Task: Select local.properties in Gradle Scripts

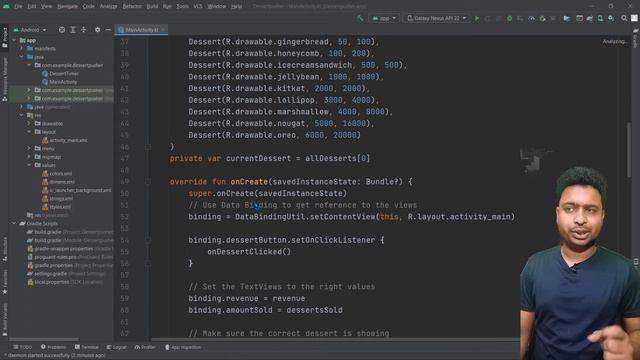Action: (65, 282)
